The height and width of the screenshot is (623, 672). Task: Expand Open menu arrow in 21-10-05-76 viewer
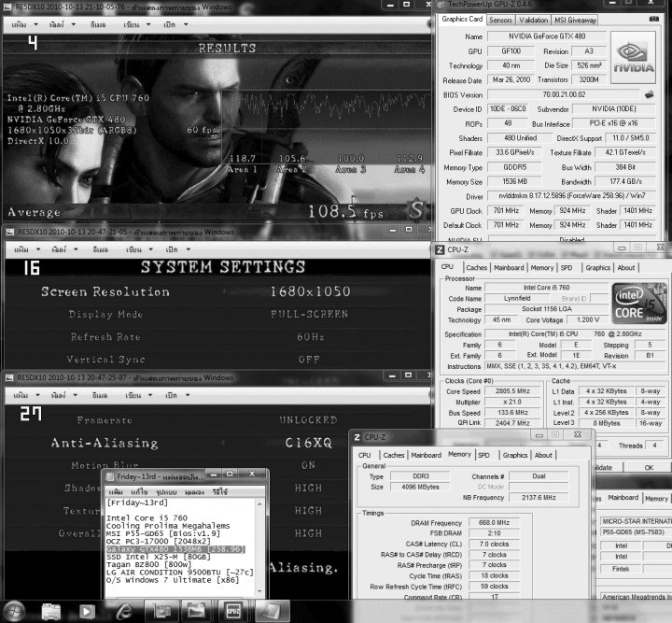click(186, 24)
